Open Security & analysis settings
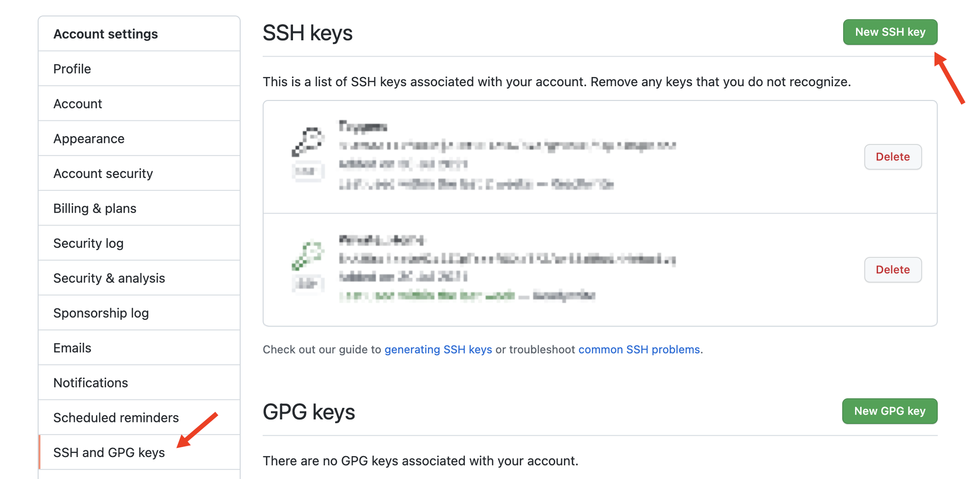Image resolution: width=980 pixels, height=479 pixels. click(x=139, y=278)
